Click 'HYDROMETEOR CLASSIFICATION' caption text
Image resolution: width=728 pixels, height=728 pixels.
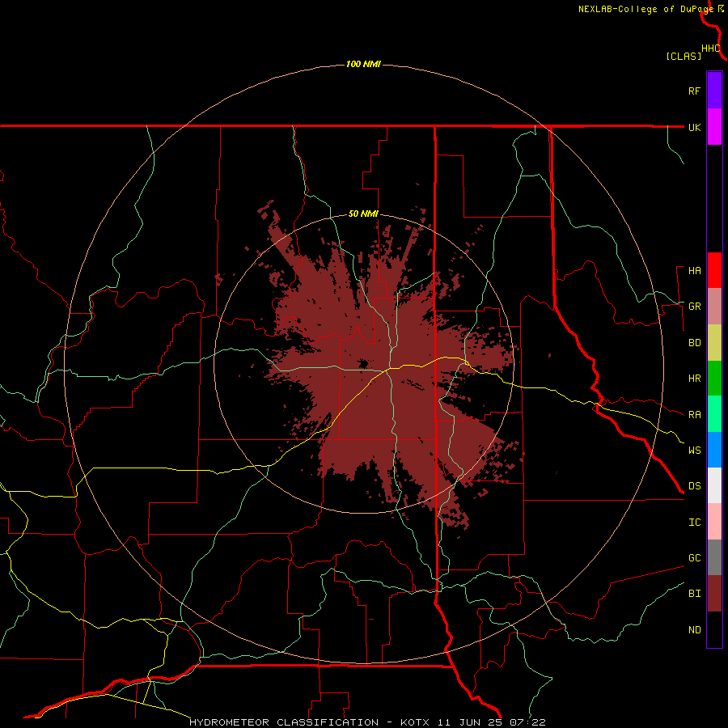[x=284, y=722]
